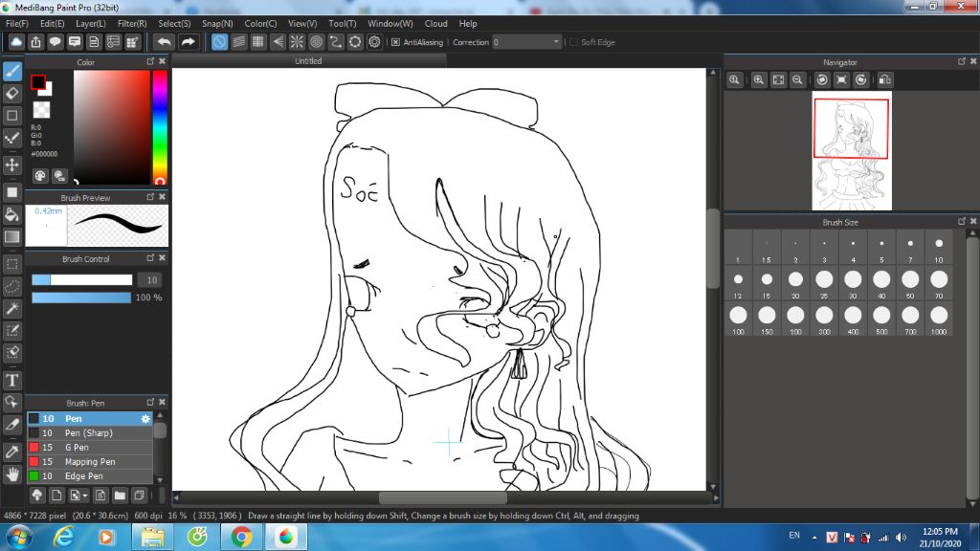Click the Navigator thumbnail preview
The width and height of the screenshot is (980, 551).
pos(852,150)
